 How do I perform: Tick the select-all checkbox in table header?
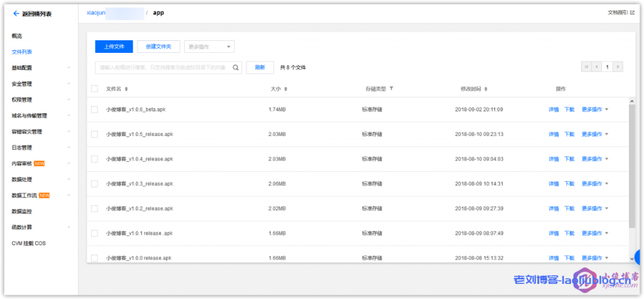[94, 89]
